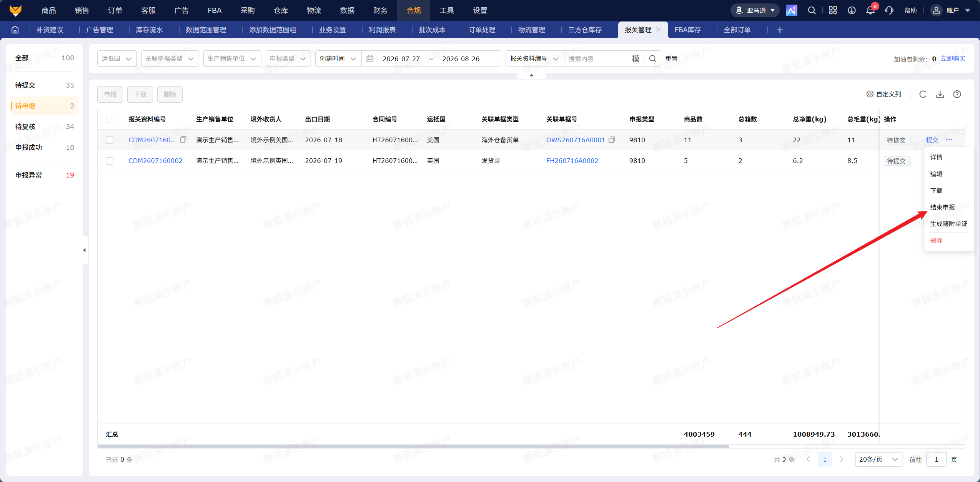980x482 pixels.
Task: Click 立即购买 link
Action: point(953,58)
